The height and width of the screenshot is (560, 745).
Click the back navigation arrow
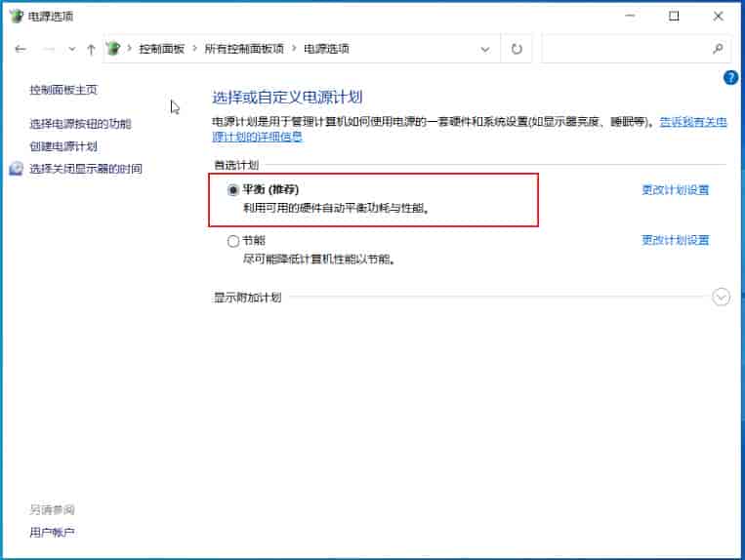point(20,49)
